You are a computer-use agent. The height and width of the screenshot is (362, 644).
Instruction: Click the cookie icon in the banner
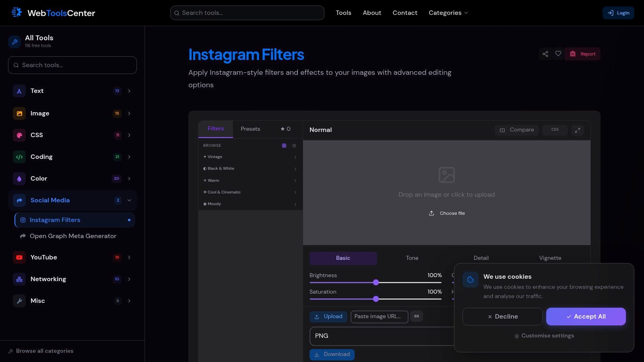click(x=471, y=280)
